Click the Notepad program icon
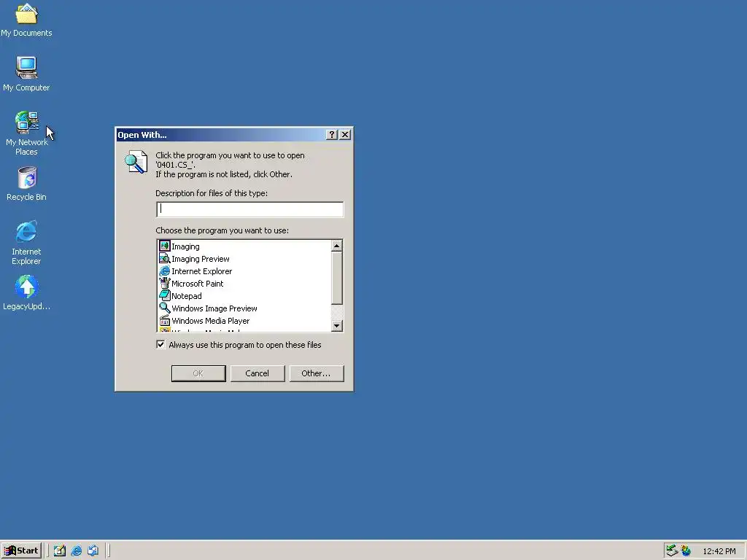 (164, 296)
